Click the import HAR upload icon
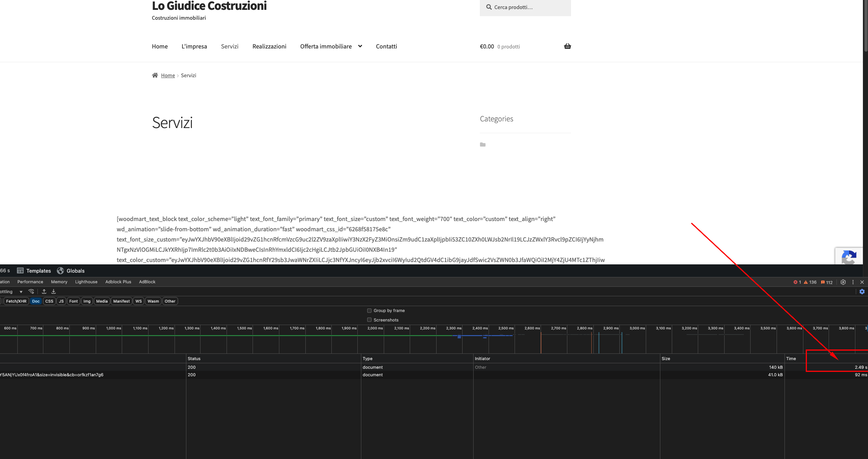Image resolution: width=868 pixels, height=459 pixels. [x=44, y=292]
